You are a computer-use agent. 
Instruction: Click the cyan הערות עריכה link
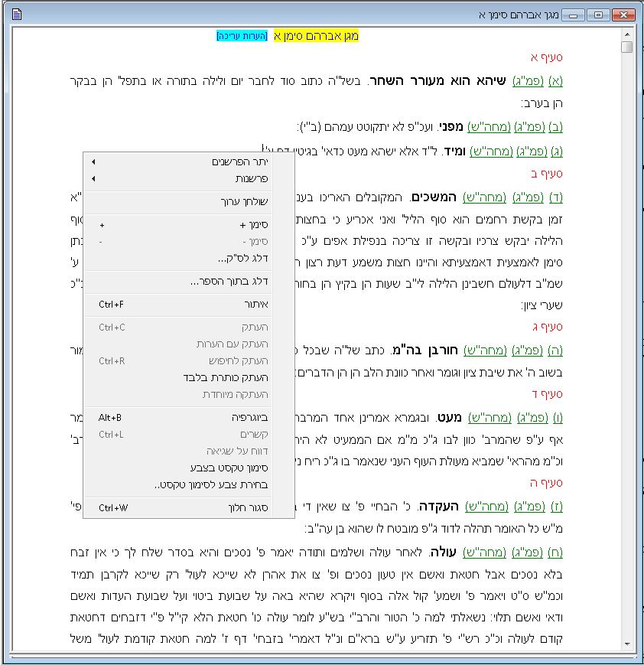coord(242,36)
